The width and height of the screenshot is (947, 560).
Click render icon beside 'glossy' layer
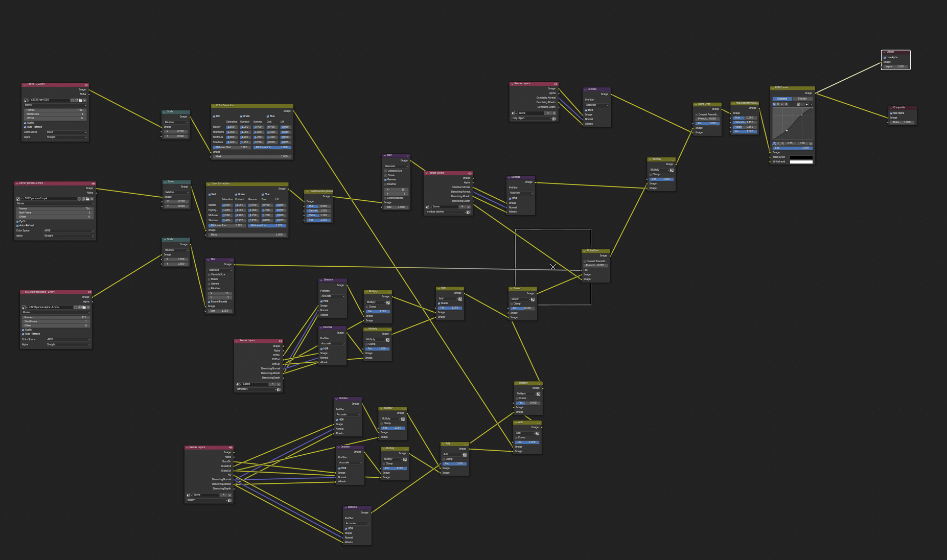(x=229, y=500)
